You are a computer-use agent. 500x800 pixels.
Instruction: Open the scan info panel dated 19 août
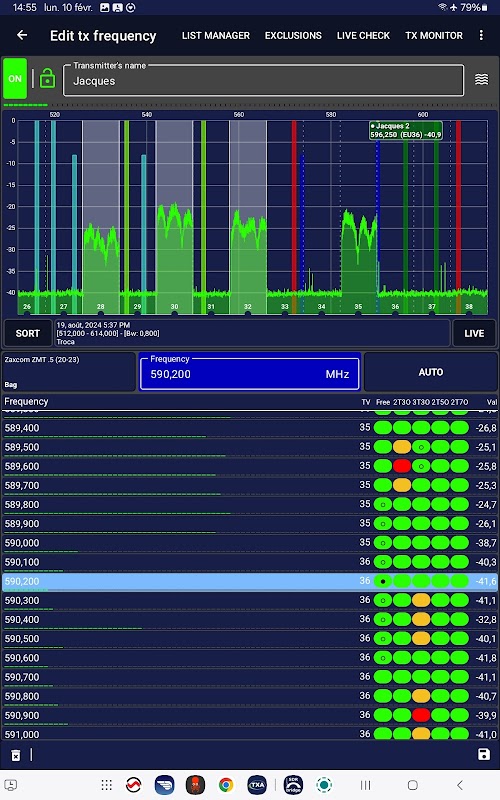click(x=252, y=333)
